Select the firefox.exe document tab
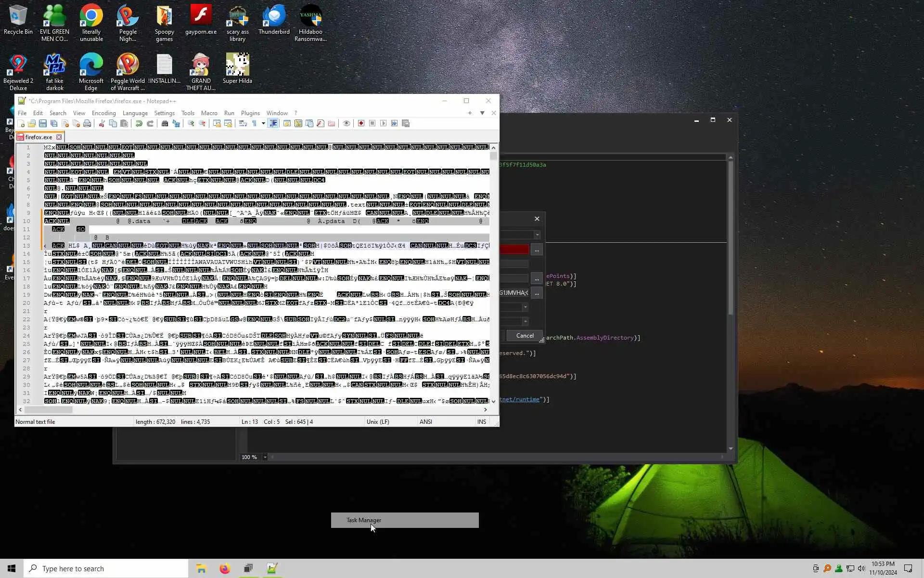Viewport: 924px width, 578px height. tap(38, 137)
